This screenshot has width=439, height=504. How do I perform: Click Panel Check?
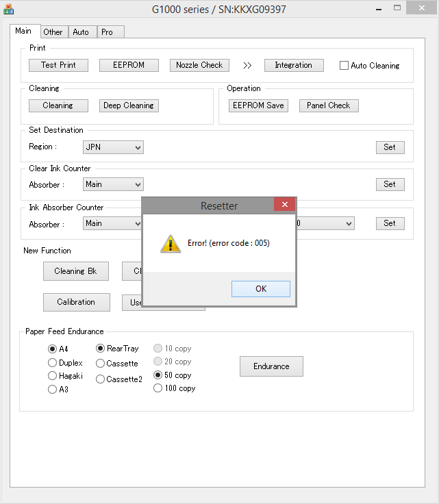point(329,105)
